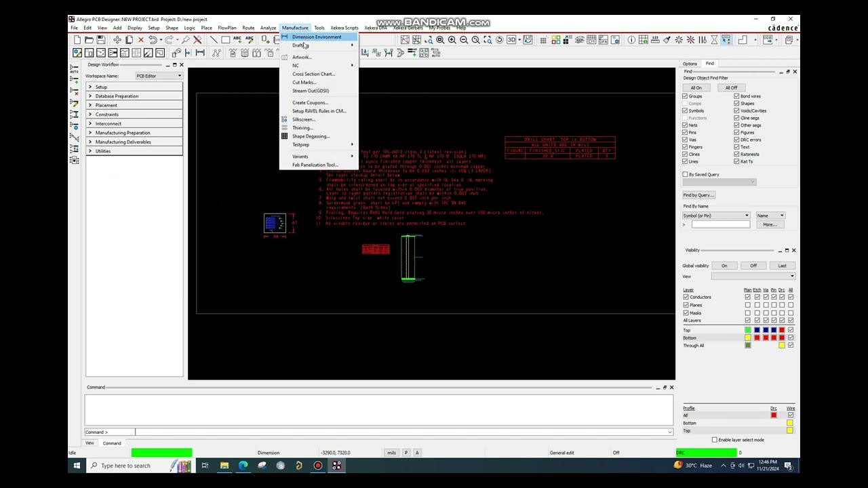Toggle the DRC errors checkbox
The image size is (868, 488).
click(736, 140)
